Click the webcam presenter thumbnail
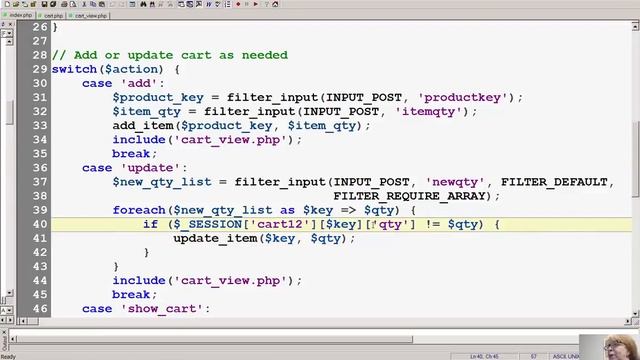The height and width of the screenshot is (360, 640). (x=609, y=347)
